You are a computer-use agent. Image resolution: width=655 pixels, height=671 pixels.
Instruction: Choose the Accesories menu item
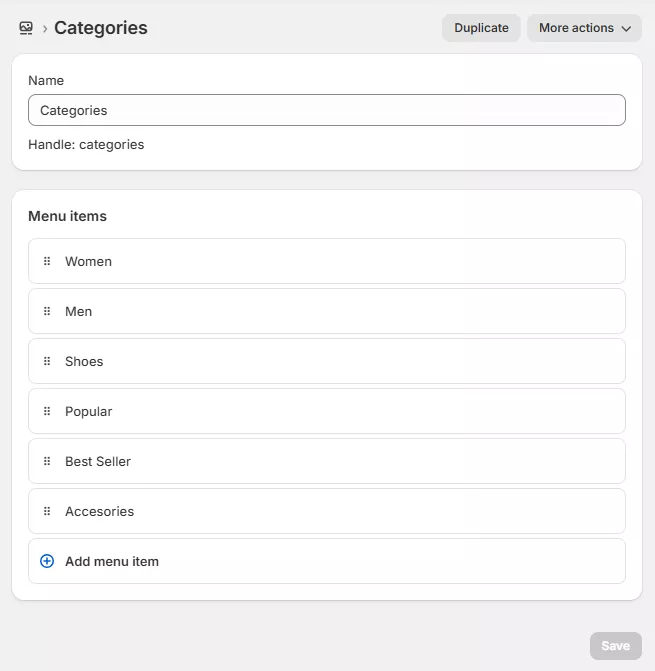pyautogui.click(x=100, y=511)
